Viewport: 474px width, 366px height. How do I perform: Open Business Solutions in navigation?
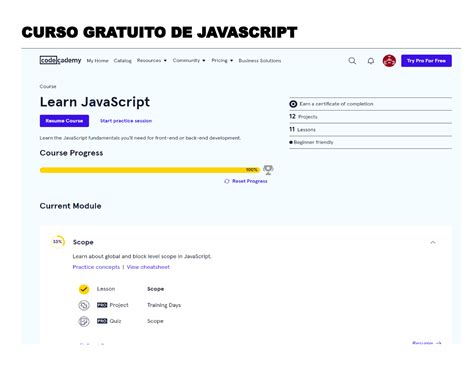[260, 61]
